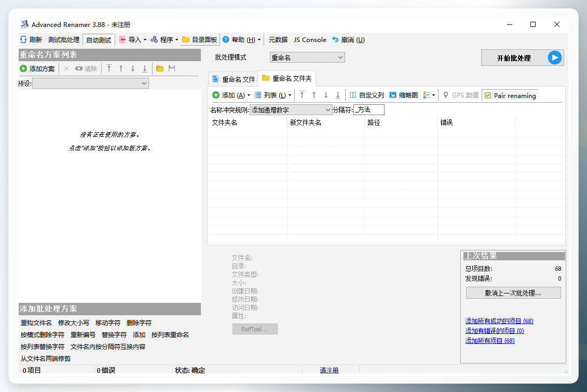Move item to top in file toolbar
The image size is (587, 392).
302,95
